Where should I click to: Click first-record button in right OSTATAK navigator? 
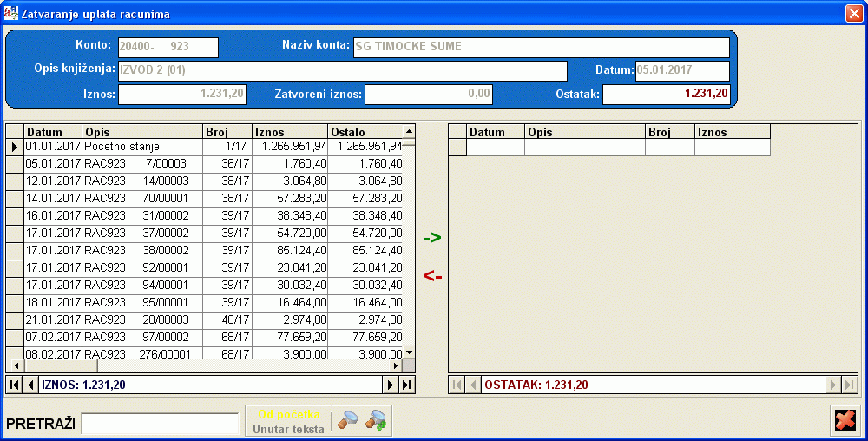coord(457,385)
